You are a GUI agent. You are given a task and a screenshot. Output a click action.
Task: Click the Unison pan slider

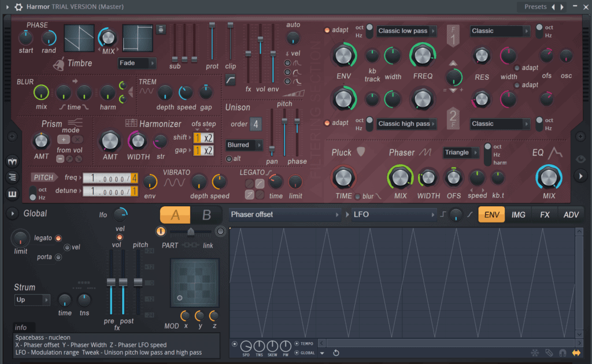click(x=272, y=132)
